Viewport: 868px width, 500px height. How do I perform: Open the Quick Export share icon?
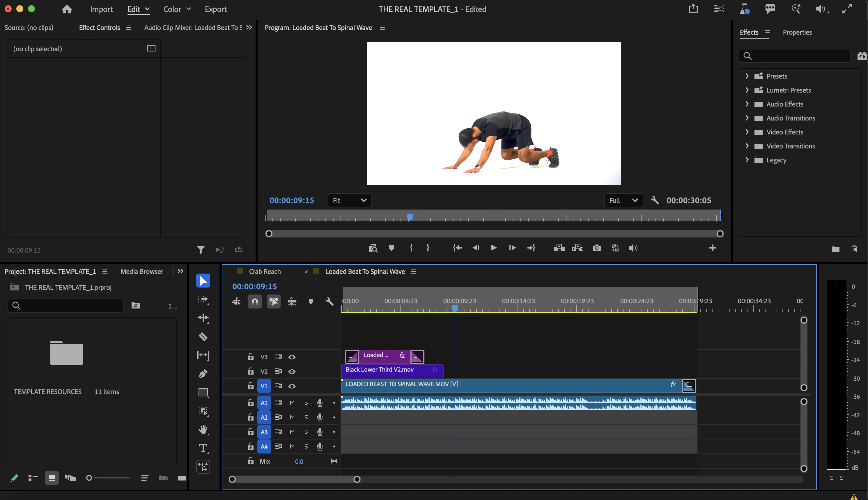tap(693, 8)
